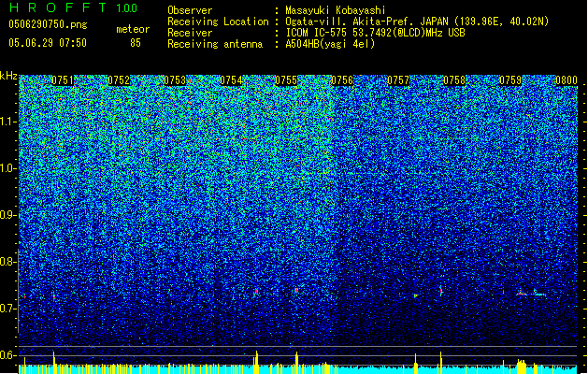Click the Receiving Location label
The height and width of the screenshot is (374, 588).
[218, 22]
